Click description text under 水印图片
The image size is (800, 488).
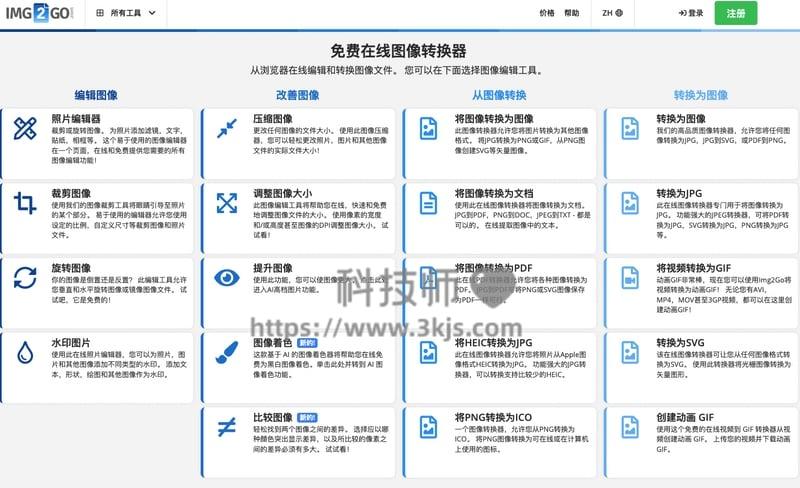point(119,364)
